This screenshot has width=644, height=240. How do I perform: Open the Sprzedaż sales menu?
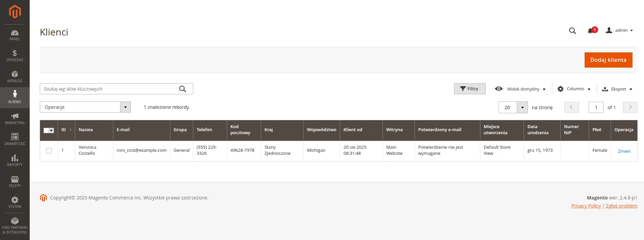[15, 56]
